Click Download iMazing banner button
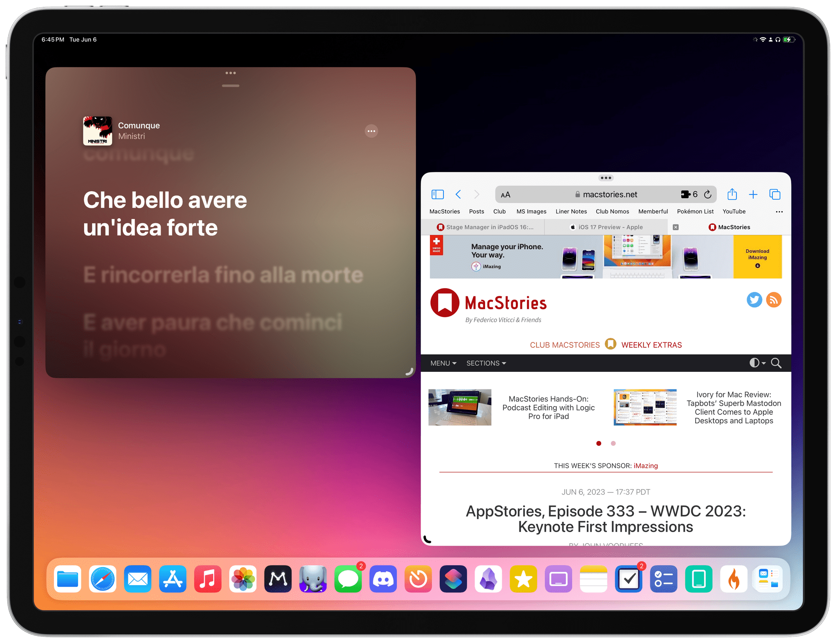 point(757,257)
